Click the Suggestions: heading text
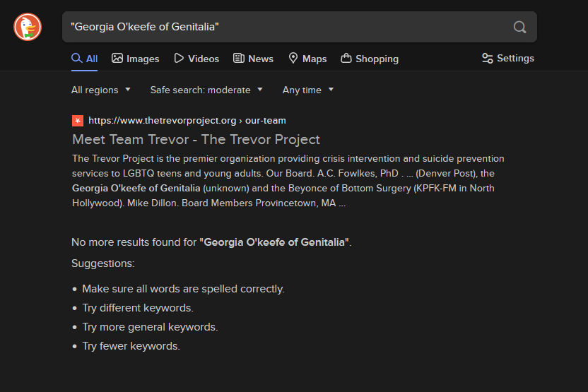 (102, 263)
